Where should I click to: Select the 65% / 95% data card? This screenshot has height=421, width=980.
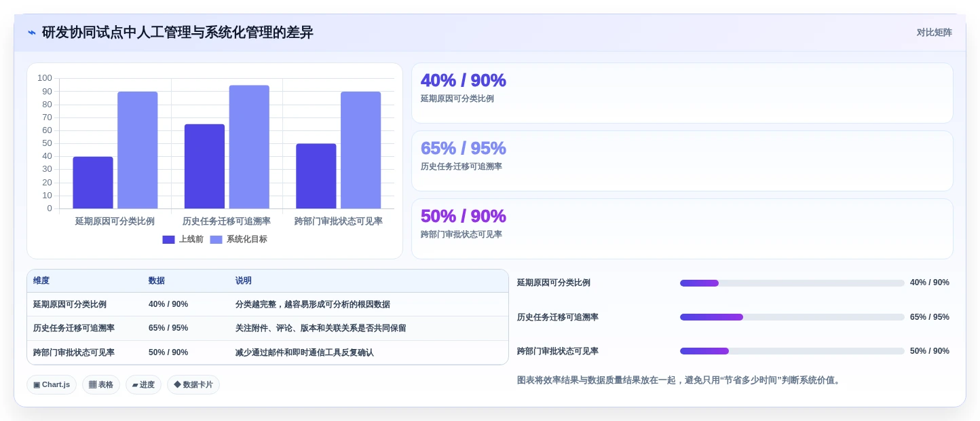[682, 161]
